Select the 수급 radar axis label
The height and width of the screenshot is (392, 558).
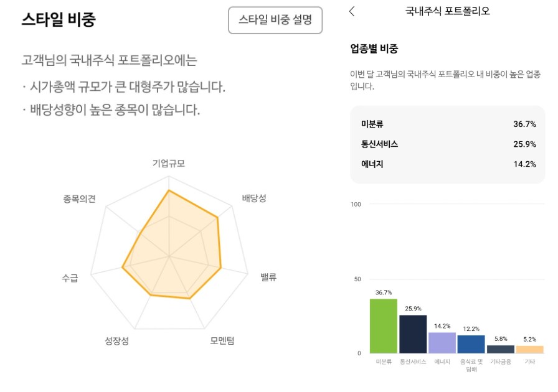click(x=70, y=278)
